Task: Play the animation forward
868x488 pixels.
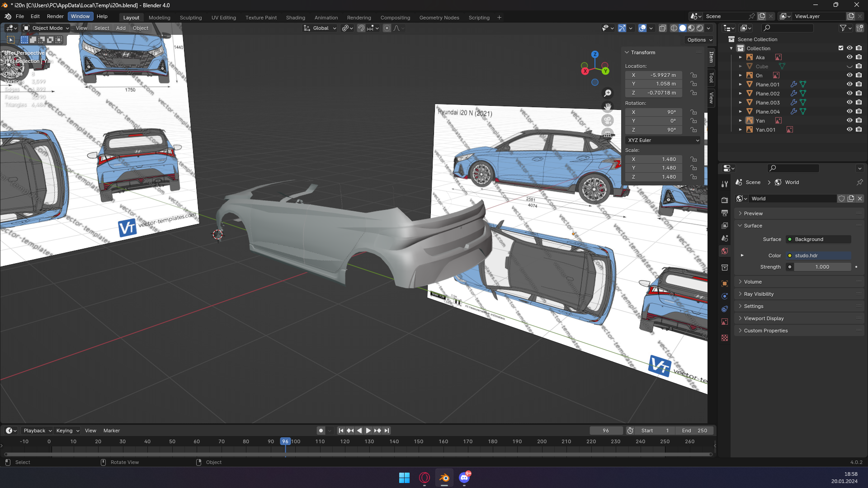Action: (368, 431)
